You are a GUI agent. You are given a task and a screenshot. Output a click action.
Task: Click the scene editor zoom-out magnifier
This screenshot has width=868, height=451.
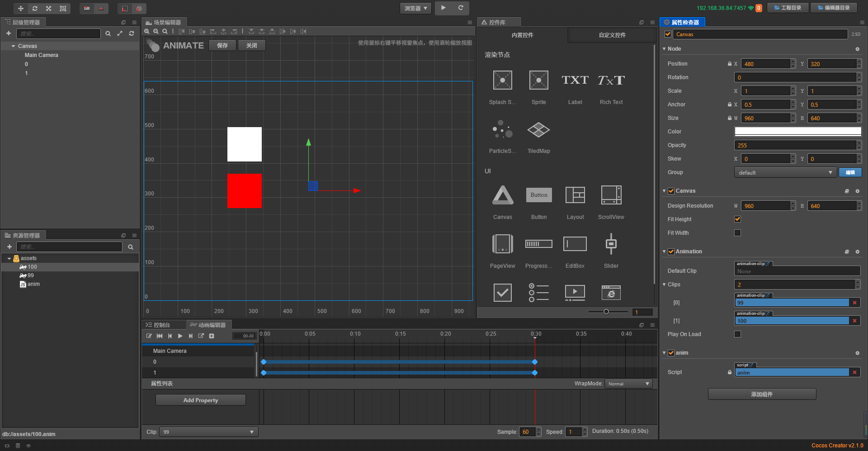[156, 31]
